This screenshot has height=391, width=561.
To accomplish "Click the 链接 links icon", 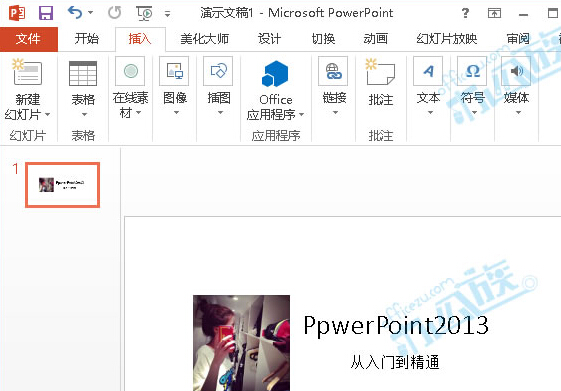I will point(333,71).
